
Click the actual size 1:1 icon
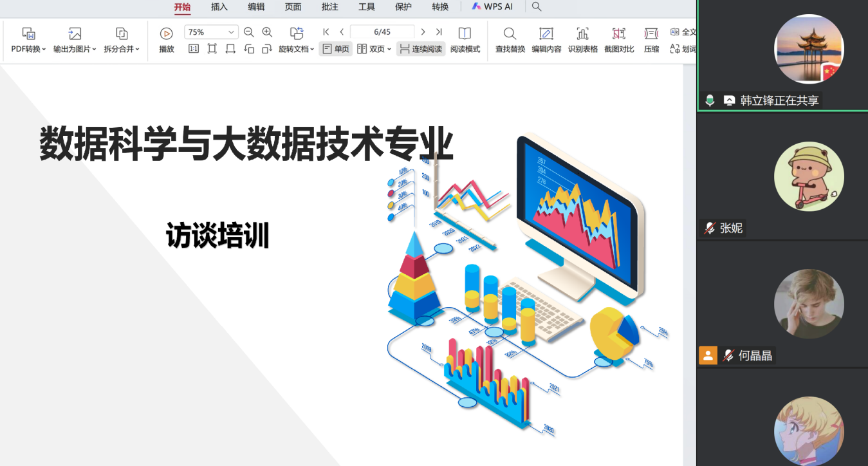coord(194,49)
